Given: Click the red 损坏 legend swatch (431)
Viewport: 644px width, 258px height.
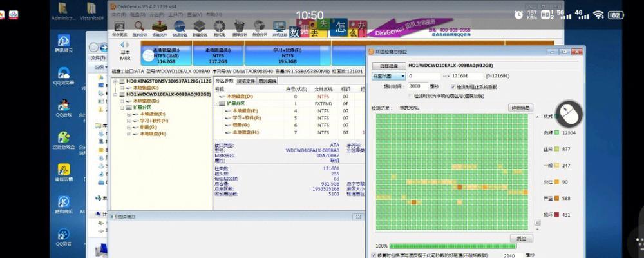Looking at the screenshot, I should [x=556, y=214].
